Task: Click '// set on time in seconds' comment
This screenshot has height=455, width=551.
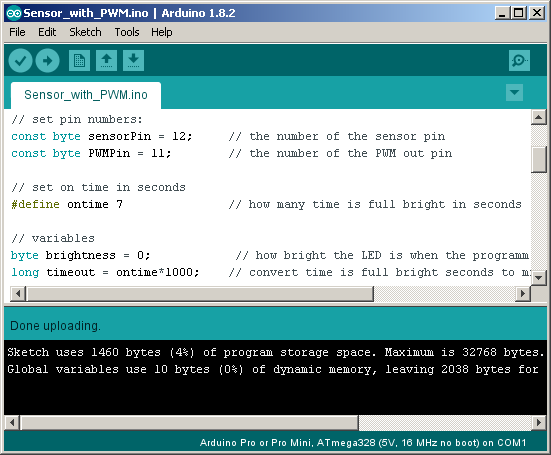Action: click(98, 187)
